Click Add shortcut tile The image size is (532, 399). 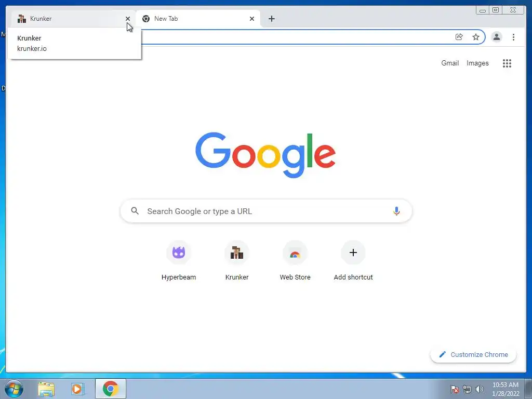pyautogui.click(x=353, y=261)
